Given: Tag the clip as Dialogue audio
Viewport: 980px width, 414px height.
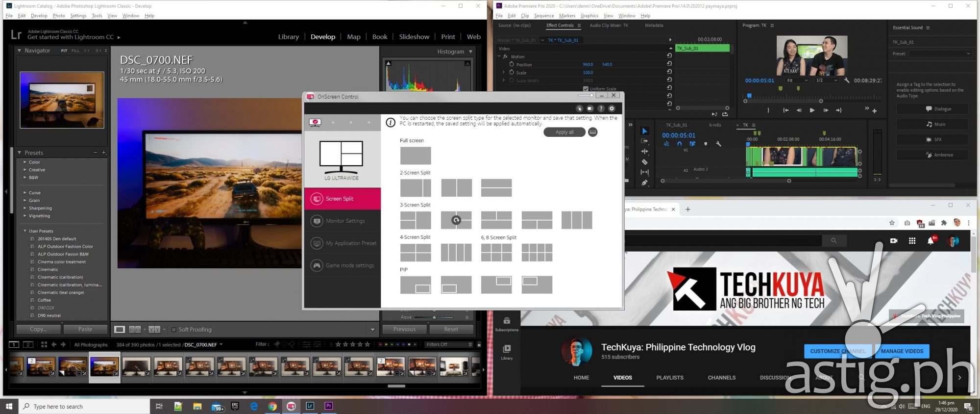Looking at the screenshot, I should (x=932, y=109).
